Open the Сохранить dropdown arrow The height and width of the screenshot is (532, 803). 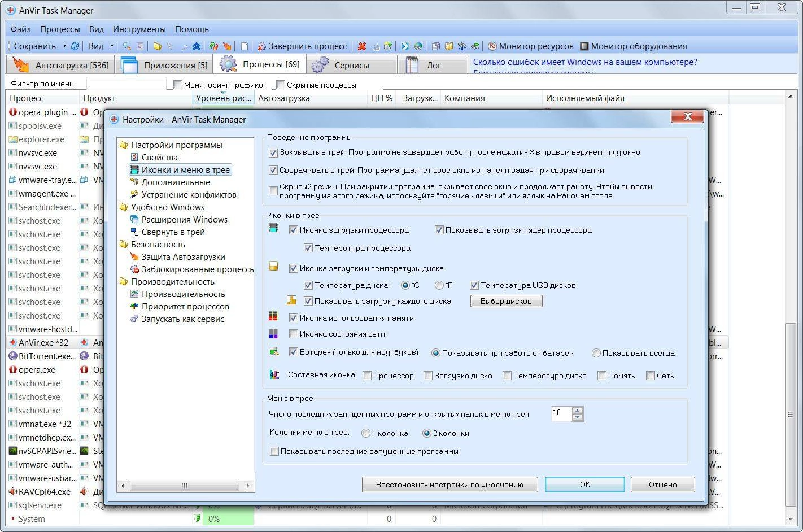pyautogui.click(x=64, y=46)
